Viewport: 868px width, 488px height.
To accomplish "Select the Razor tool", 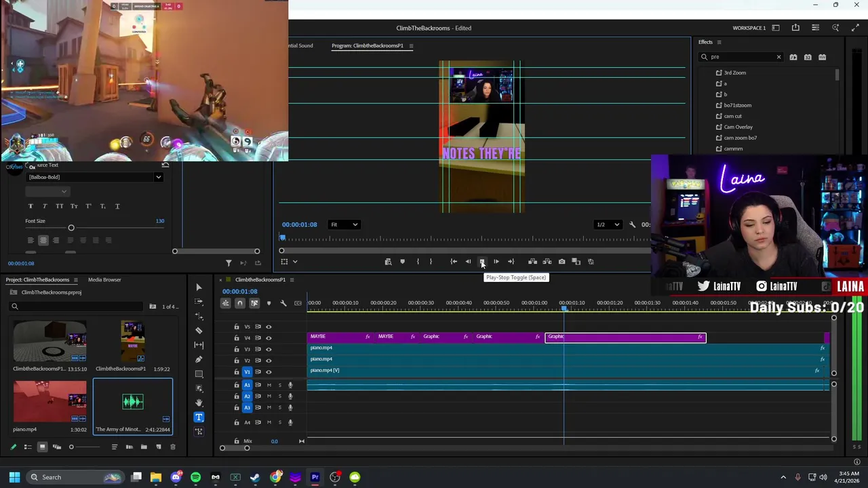I will [199, 331].
